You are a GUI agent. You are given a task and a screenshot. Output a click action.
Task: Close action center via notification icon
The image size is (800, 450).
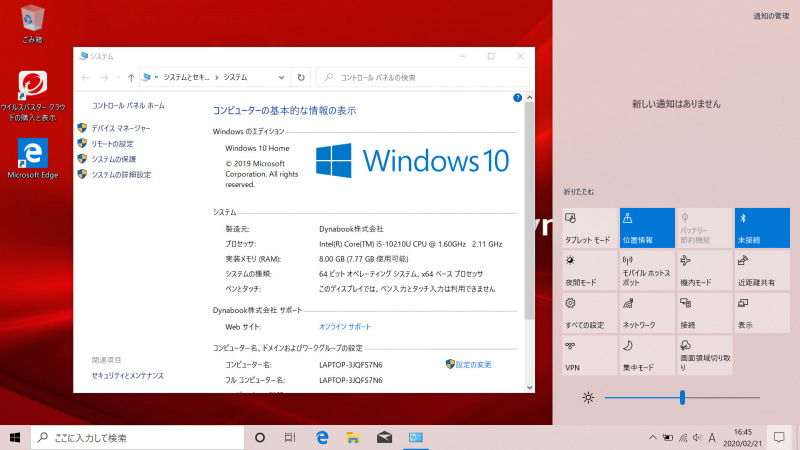[x=779, y=437]
